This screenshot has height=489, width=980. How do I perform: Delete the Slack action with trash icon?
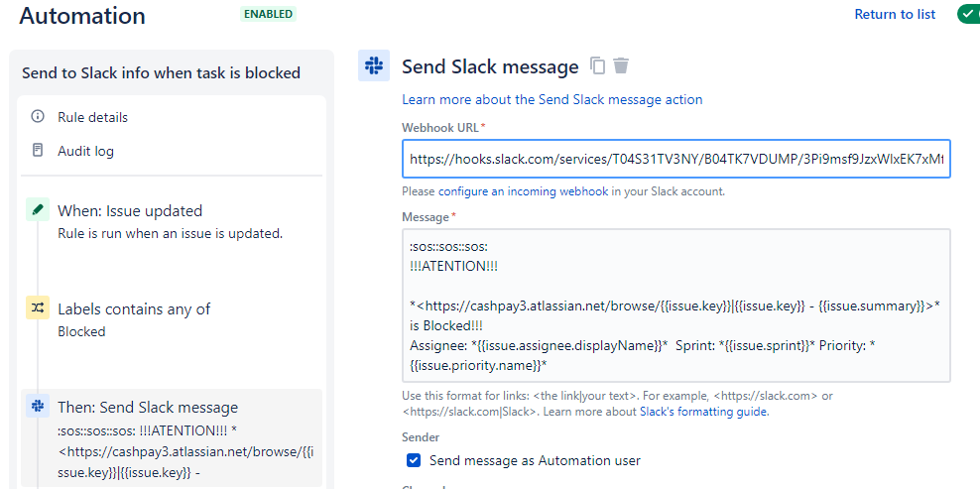click(x=621, y=66)
